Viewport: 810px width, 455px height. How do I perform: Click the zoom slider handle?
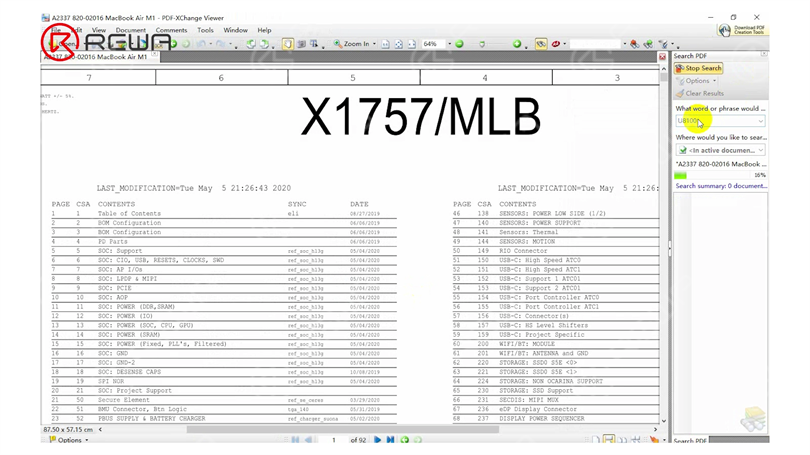[481, 44]
